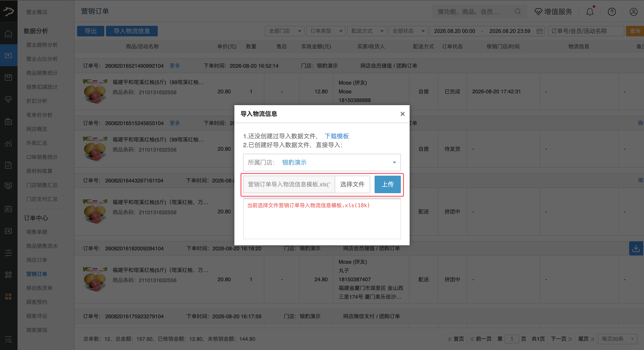Open 销售单据 under 订单中心
Screen dimensions: 644x350
tap(37, 232)
